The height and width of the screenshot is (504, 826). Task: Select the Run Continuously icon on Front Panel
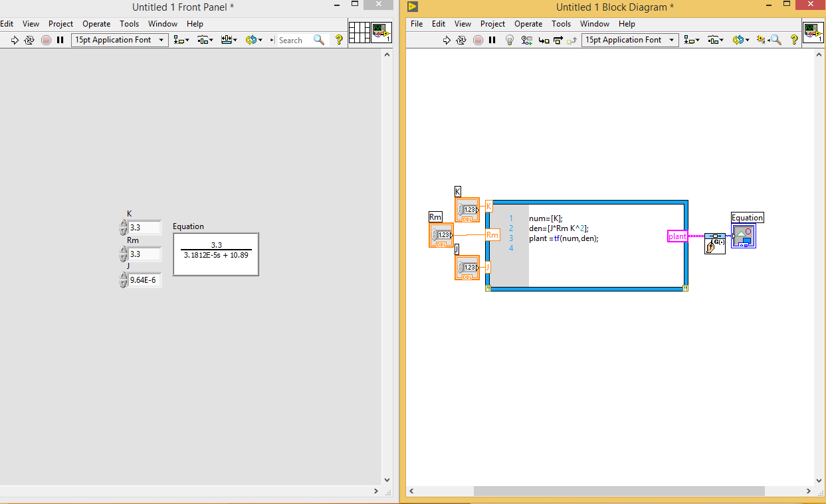tap(29, 40)
